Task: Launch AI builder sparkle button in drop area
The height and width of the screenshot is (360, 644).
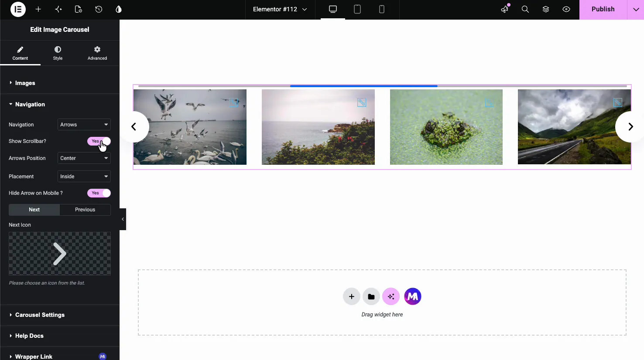Action: click(391, 297)
